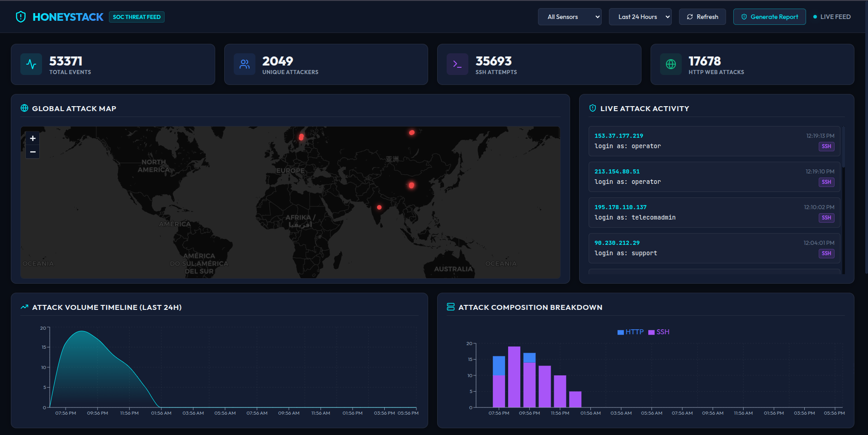Image resolution: width=868 pixels, height=435 pixels.
Task: Click the SSH tag on the 12:19:13 PM entry
Action: click(x=826, y=146)
